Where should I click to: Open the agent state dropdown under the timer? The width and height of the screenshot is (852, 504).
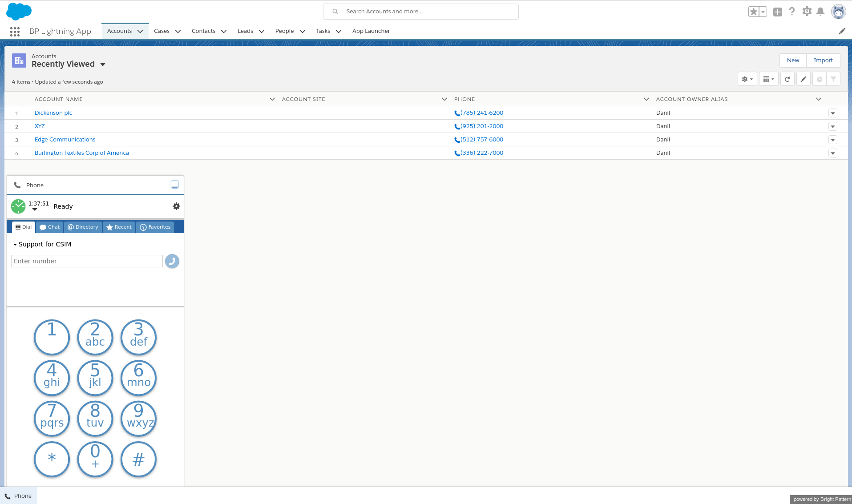point(35,210)
